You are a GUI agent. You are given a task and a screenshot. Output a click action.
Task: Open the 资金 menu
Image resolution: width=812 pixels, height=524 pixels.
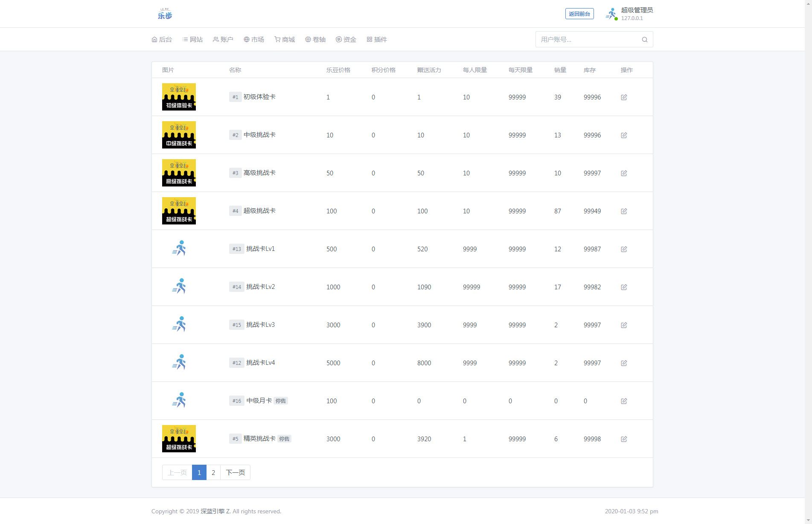pos(346,39)
